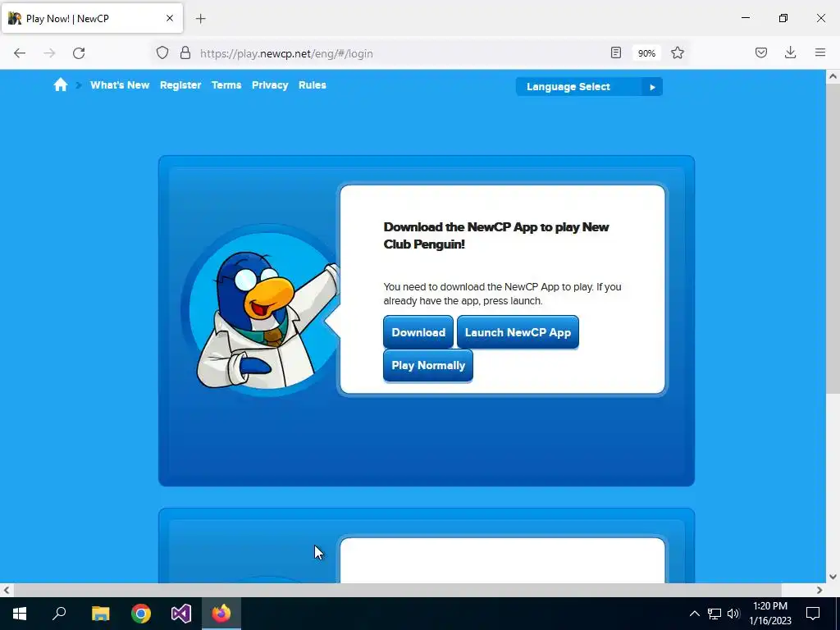Viewport: 840px width, 630px height.
Task: Go back using browser back arrow
Action: [20, 53]
